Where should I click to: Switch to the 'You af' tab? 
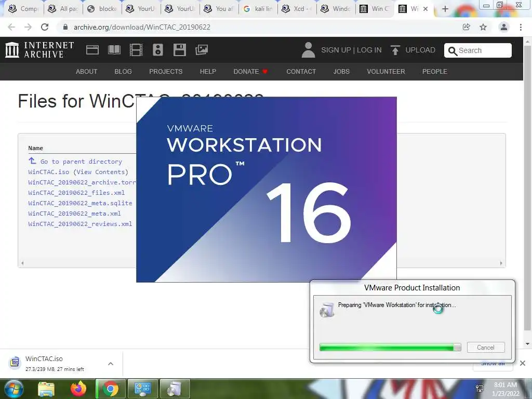[219, 9]
